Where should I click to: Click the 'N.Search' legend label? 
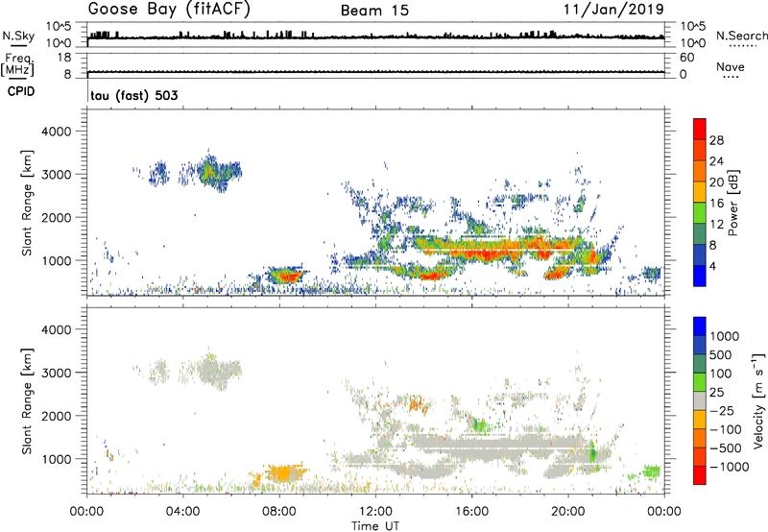[741, 36]
